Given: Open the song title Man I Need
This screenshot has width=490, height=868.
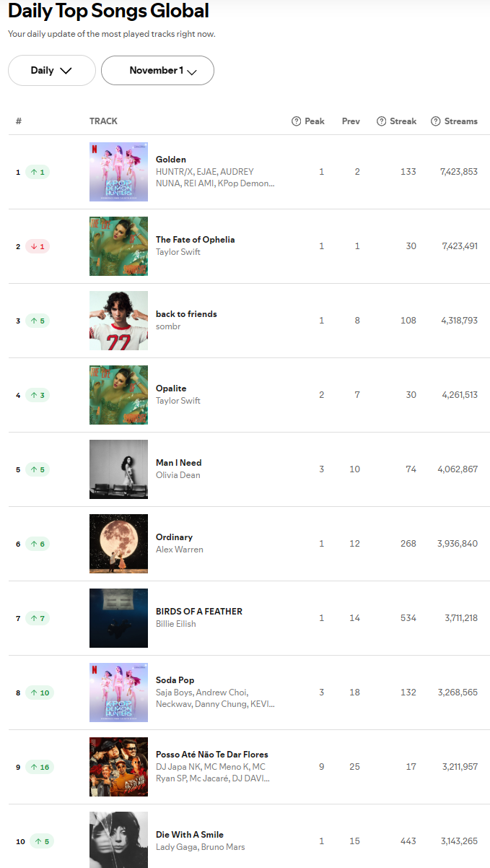Looking at the screenshot, I should coord(179,463).
